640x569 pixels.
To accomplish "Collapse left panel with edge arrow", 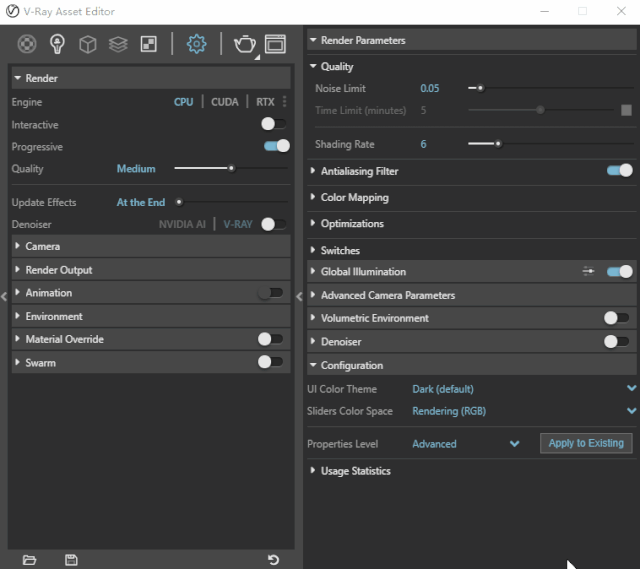I will pyautogui.click(x=4, y=297).
